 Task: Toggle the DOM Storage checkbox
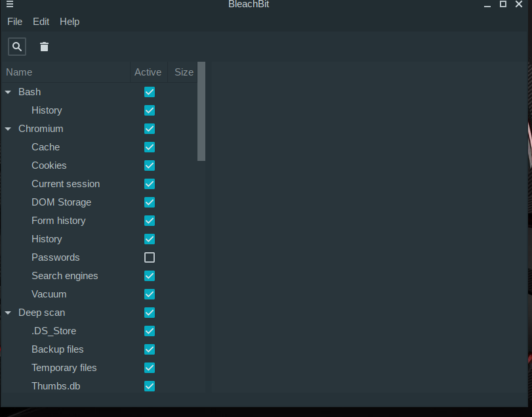[150, 202]
